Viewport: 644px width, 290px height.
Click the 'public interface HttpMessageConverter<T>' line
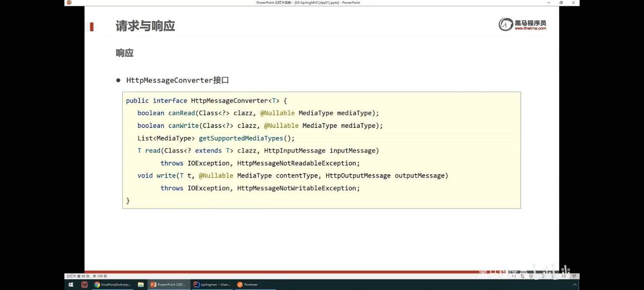click(206, 101)
